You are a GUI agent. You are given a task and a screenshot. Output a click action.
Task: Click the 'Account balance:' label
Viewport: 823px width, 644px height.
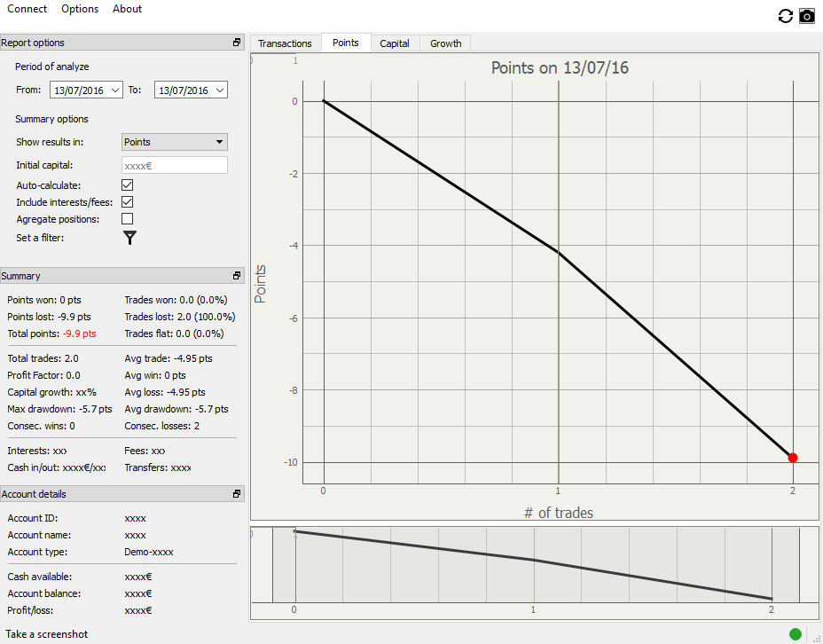[x=44, y=593]
